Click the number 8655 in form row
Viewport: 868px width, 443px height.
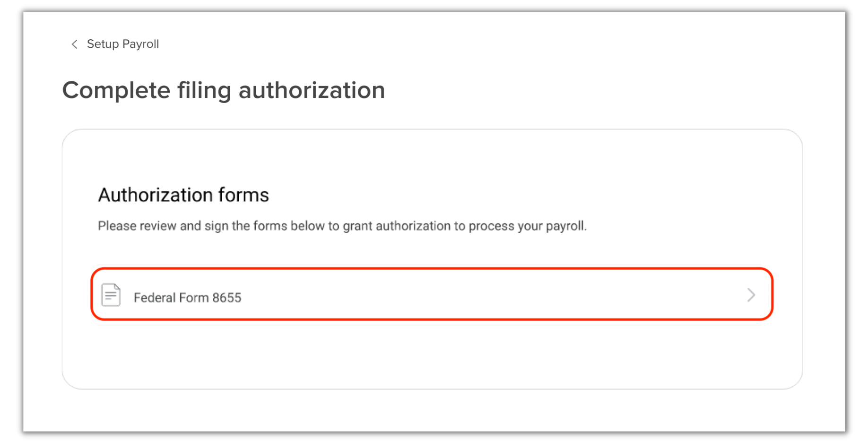[227, 297]
